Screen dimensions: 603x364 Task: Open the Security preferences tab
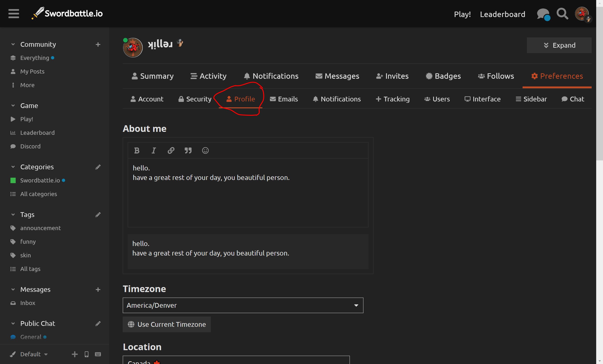click(195, 99)
